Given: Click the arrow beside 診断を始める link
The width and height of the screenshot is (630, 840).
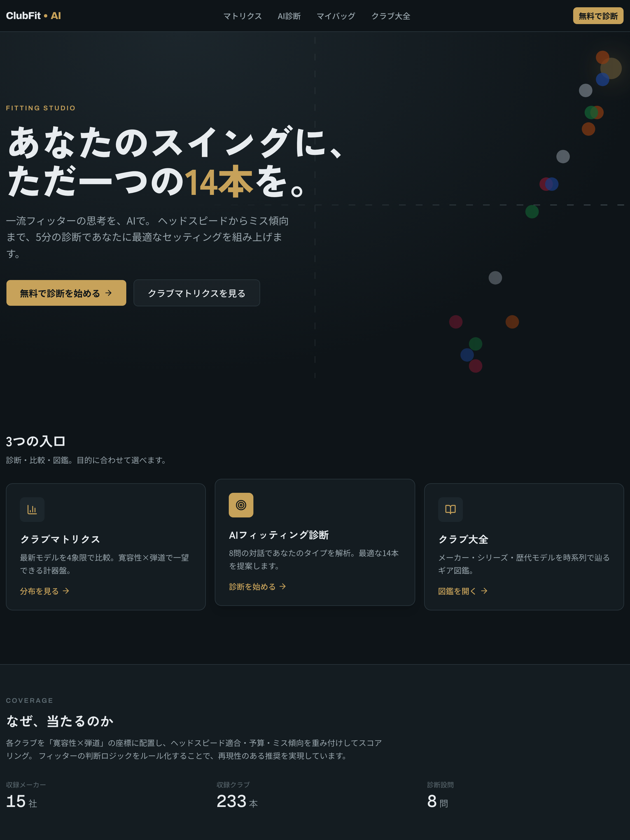Looking at the screenshot, I should coord(283,586).
